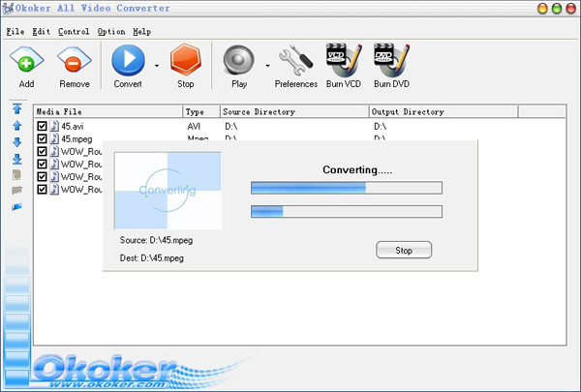Click the Play speaker icon

coord(238,60)
